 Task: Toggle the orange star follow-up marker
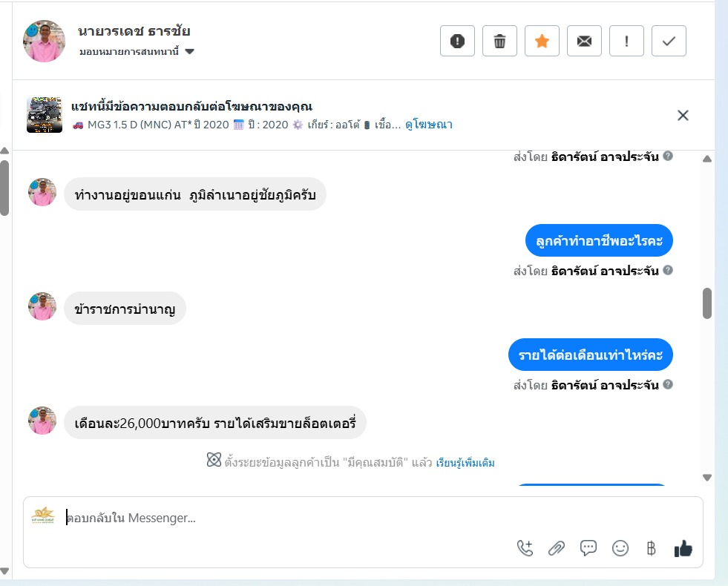coord(542,41)
